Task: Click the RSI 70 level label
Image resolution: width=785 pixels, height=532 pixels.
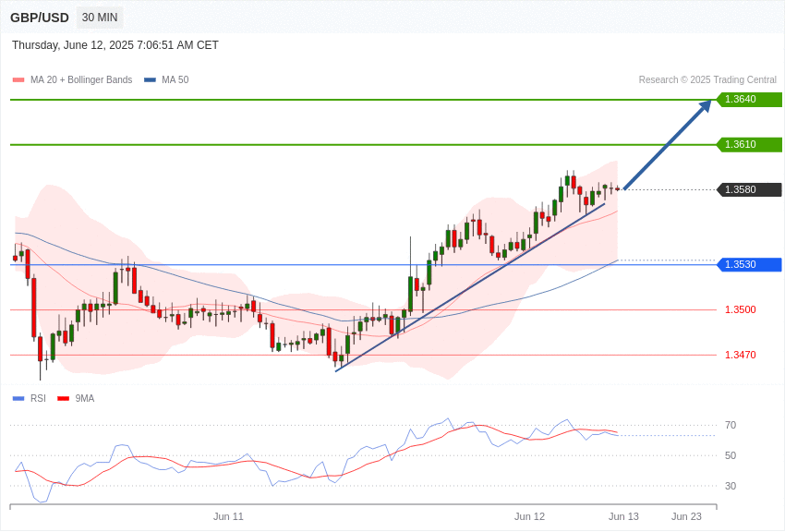Action: click(731, 426)
